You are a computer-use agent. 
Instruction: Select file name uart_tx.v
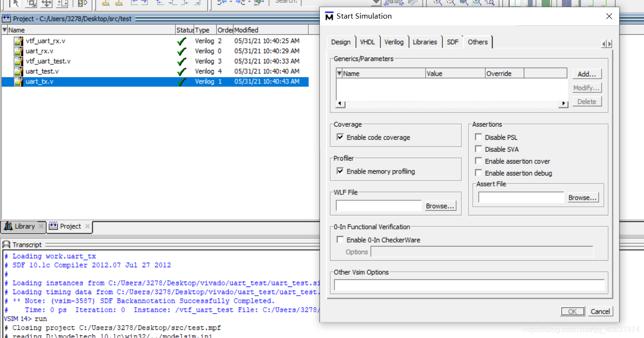40,82
